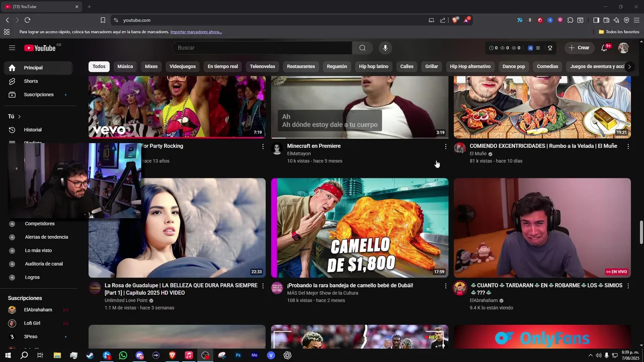The image size is (644, 362).
Task: Click Importar marcadores ahora link
Action: click(x=196, y=32)
